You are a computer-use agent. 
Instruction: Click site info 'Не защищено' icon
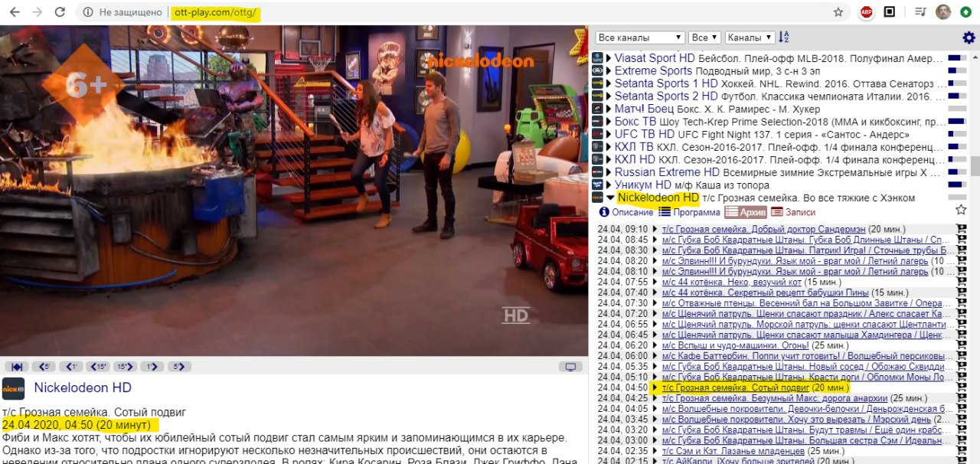pyautogui.click(x=87, y=12)
